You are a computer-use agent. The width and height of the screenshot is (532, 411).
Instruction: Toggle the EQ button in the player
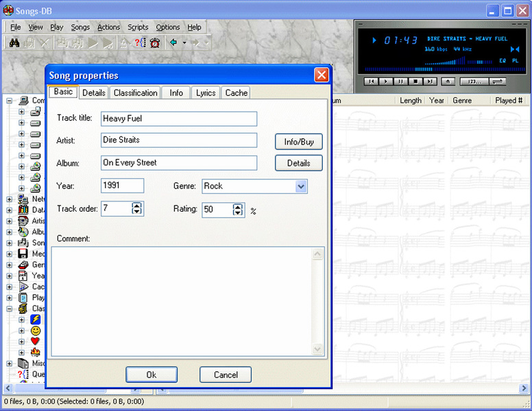[x=503, y=61]
